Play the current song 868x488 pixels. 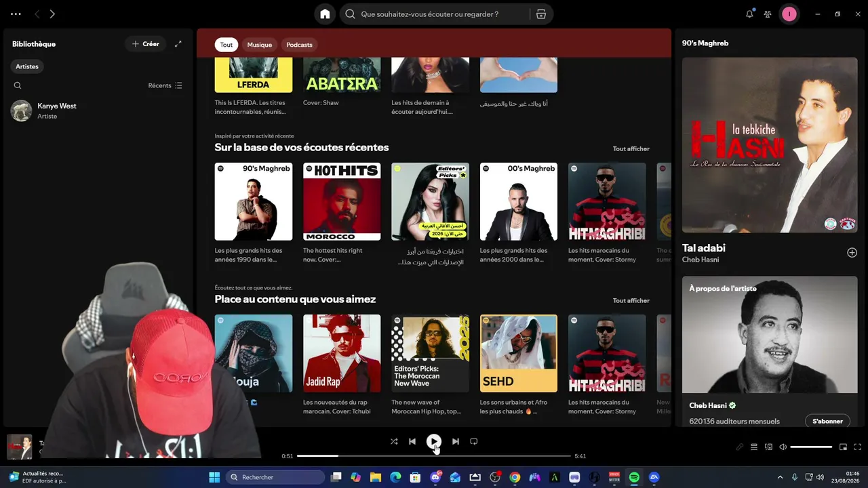tap(434, 441)
